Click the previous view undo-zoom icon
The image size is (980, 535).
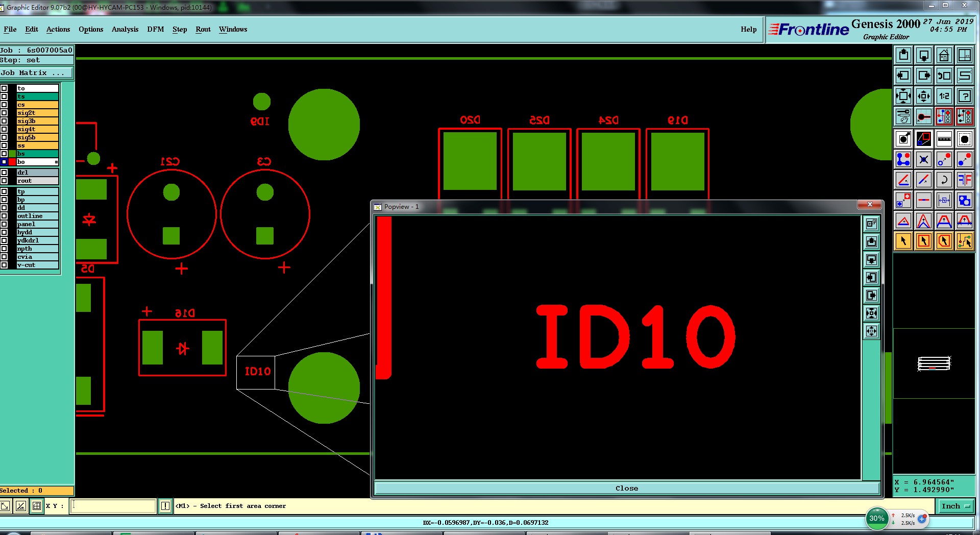(944, 76)
